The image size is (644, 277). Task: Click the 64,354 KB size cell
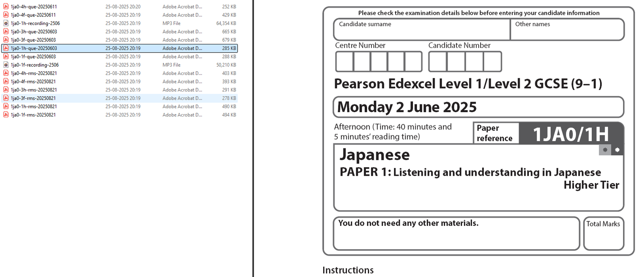[x=226, y=23]
